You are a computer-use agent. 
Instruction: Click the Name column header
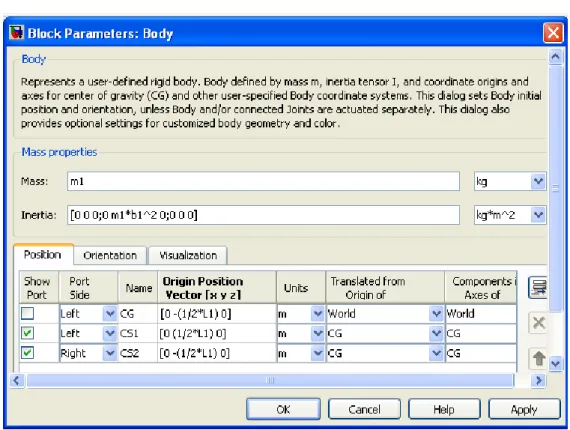(x=138, y=288)
